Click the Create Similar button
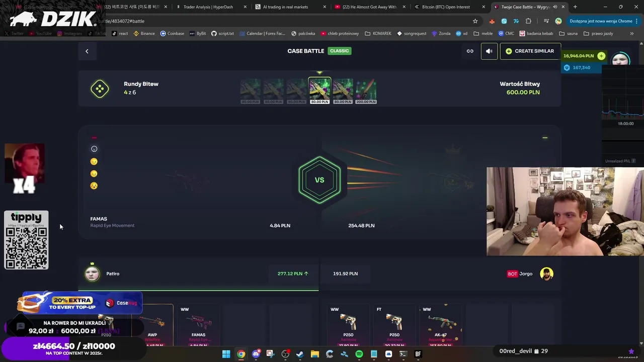 click(530, 51)
